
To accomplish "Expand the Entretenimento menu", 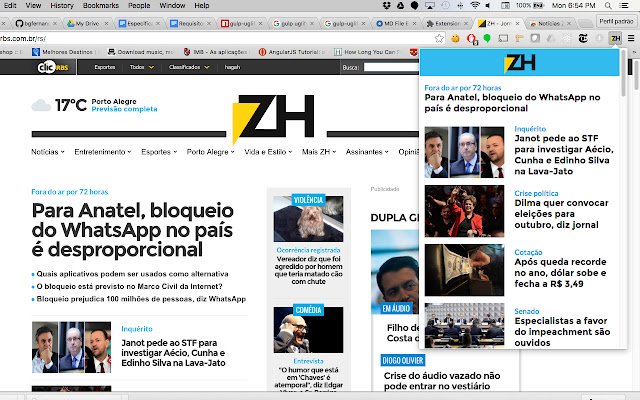I will coord(102,152).
